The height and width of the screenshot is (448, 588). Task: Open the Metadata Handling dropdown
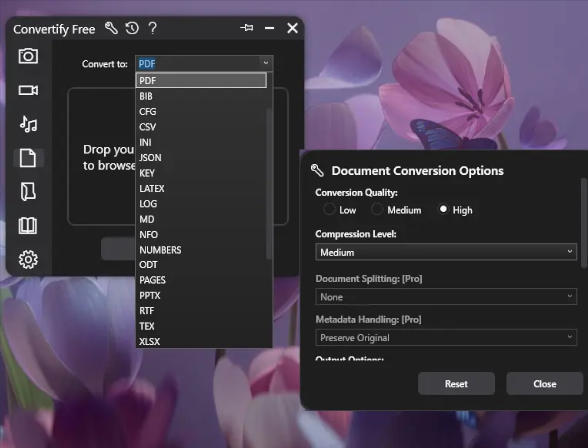(446, 338)
